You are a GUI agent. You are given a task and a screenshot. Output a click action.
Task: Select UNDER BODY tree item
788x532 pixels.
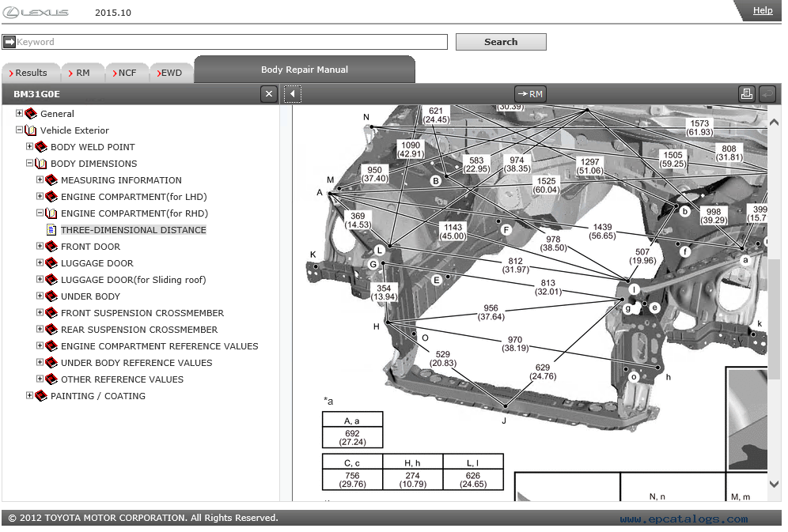[90, 296]
